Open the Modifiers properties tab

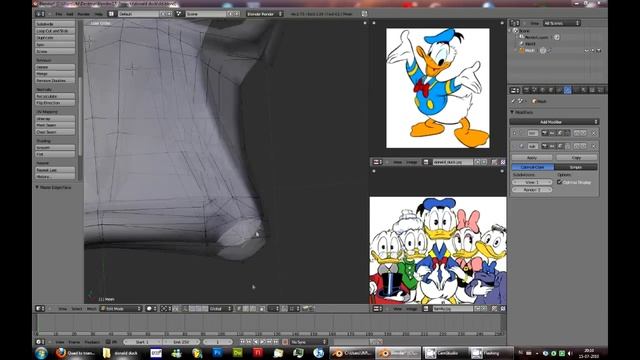(567, 90)
